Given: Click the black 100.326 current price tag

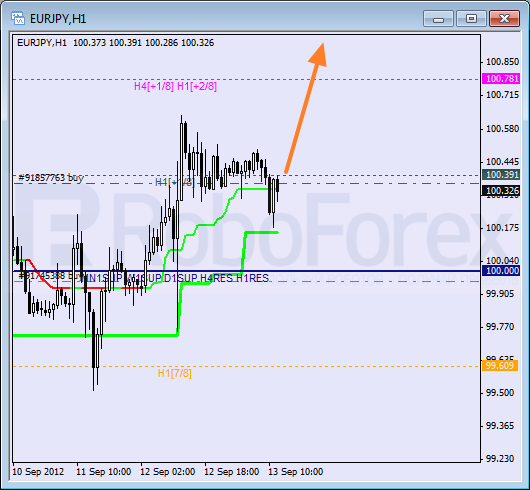Looking at the screenshot, I should tap(501, 191).
